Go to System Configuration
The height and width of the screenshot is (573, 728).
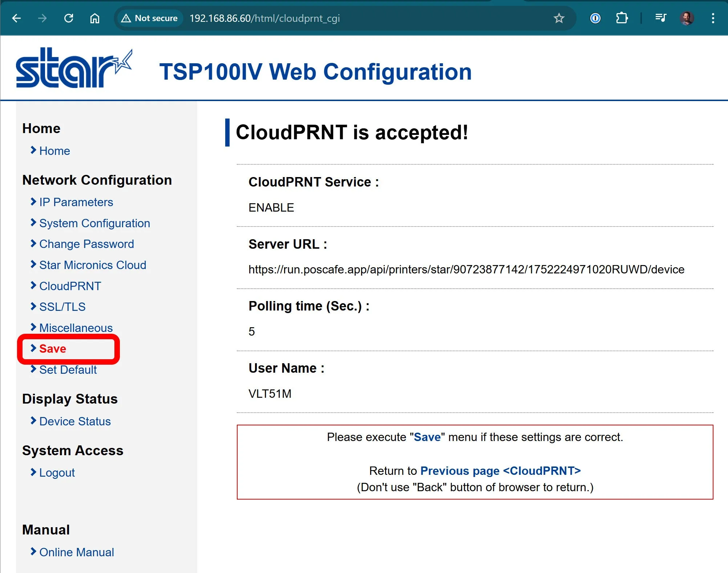[94, 223]
